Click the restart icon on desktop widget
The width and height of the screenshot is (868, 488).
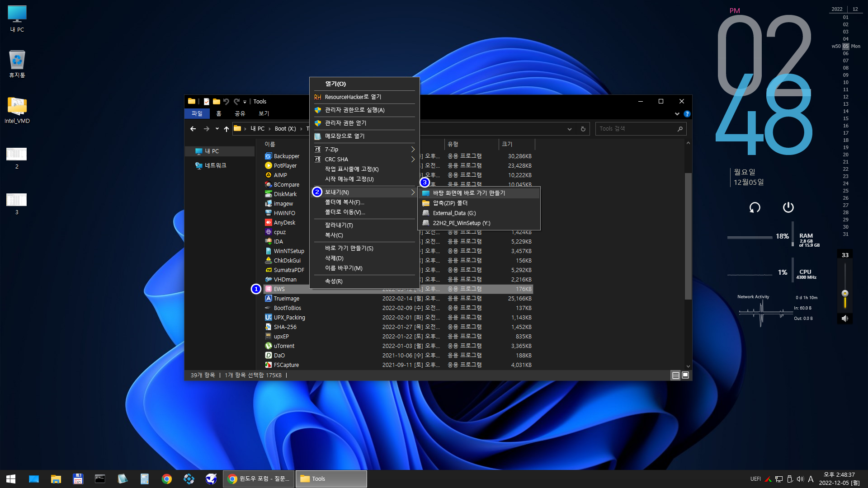(x=755, y=207)
